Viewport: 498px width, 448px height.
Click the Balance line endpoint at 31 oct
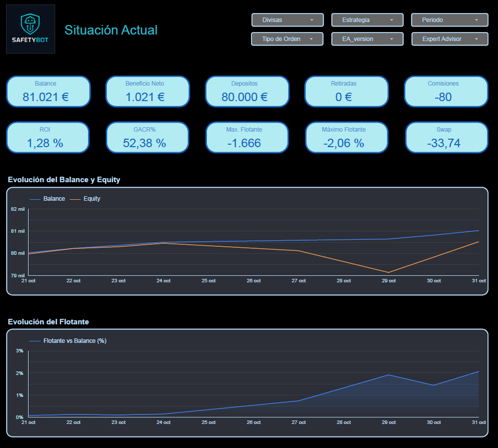(x=478, y=231)
